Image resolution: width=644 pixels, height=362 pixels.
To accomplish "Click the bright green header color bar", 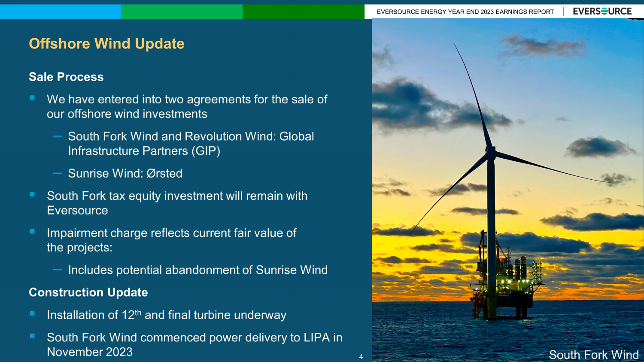I will click(x=182, y=12).
